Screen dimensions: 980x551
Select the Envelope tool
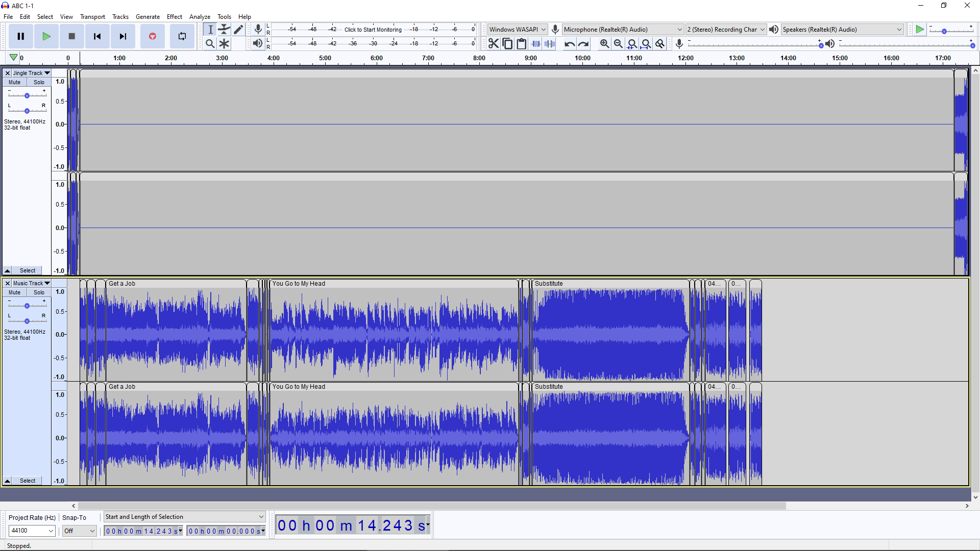(x=224, y=30)
